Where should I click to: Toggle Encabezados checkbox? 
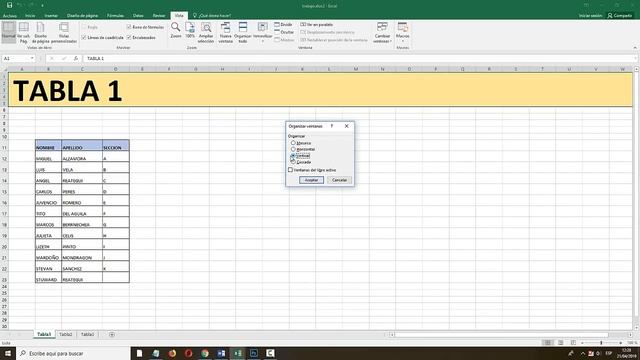click(x=129, y=38)
